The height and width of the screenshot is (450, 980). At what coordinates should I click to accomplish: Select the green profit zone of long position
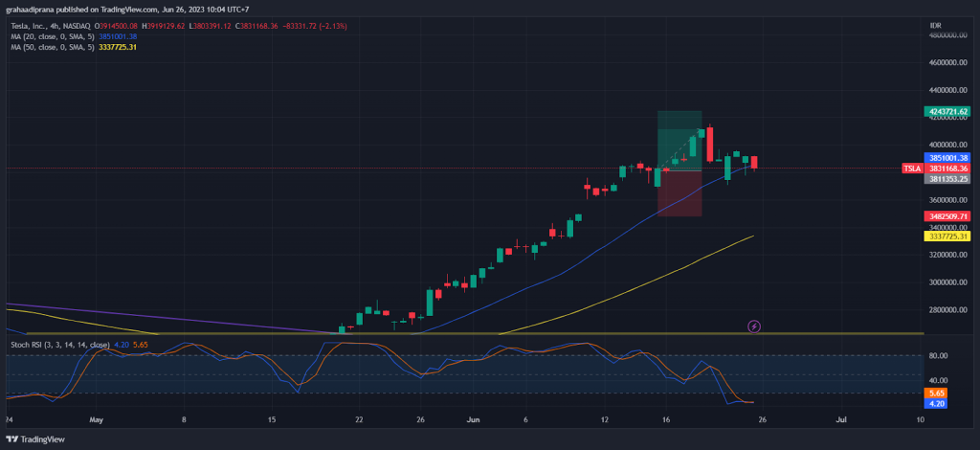[679, 140]
